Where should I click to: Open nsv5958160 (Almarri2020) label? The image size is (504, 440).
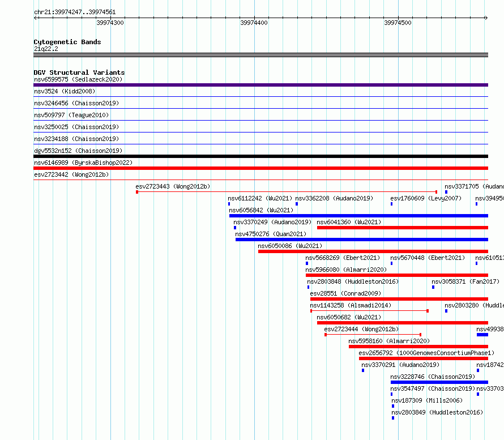point(389,341)
